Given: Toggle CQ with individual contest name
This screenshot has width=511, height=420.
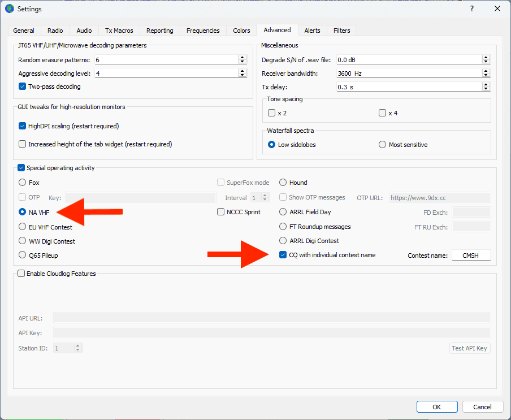Looking at the screenshot, I should (283, 255).
